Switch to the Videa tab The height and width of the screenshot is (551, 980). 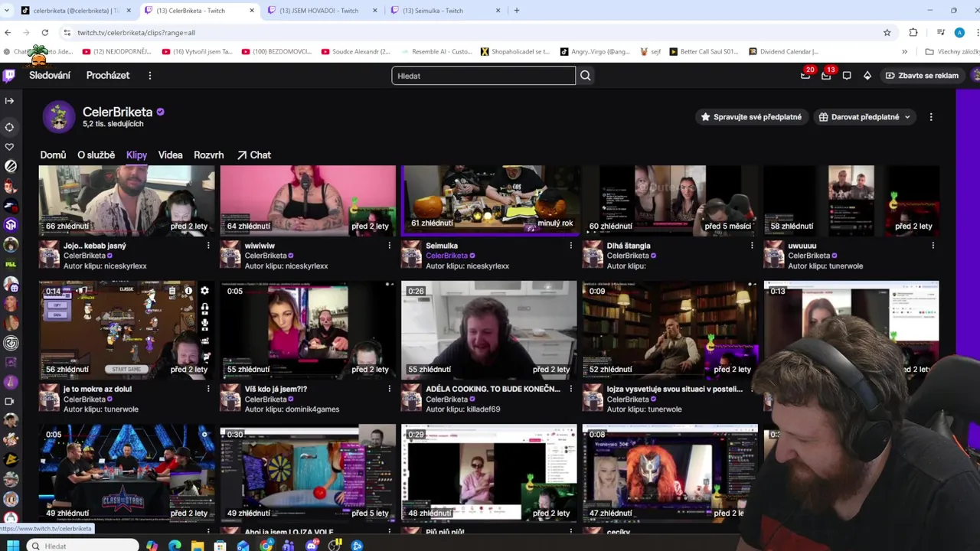tap(170, 155)
